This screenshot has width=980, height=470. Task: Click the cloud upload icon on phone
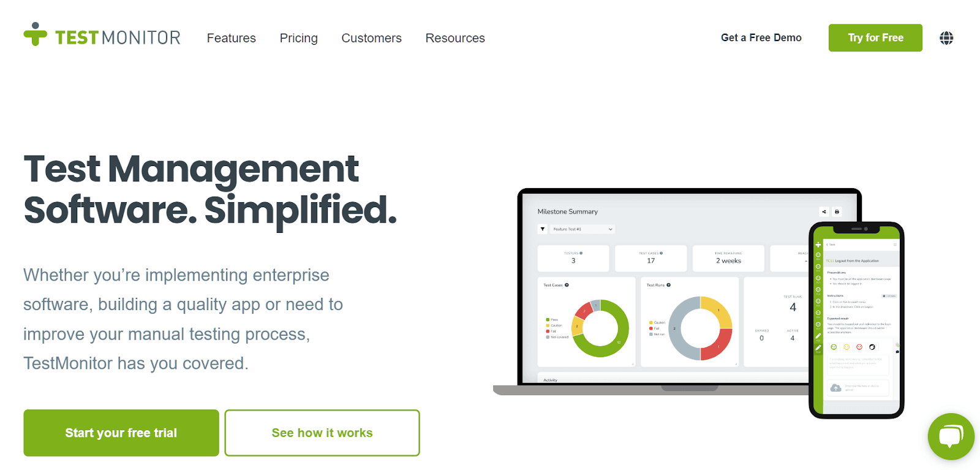836,388
